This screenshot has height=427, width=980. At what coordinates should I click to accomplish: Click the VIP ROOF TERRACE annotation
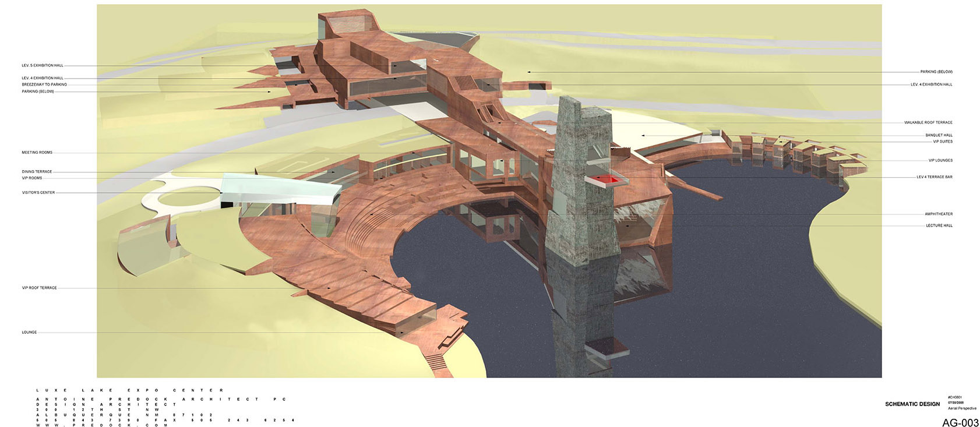40,288
